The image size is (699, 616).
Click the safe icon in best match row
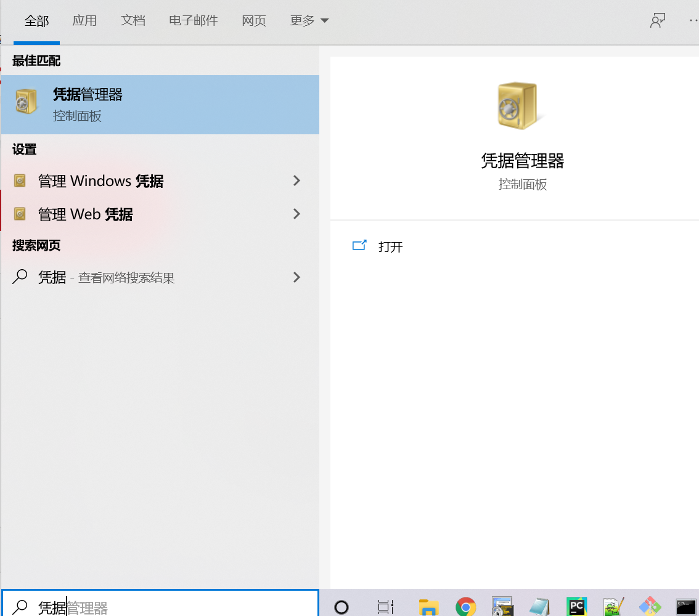[25, 102]
